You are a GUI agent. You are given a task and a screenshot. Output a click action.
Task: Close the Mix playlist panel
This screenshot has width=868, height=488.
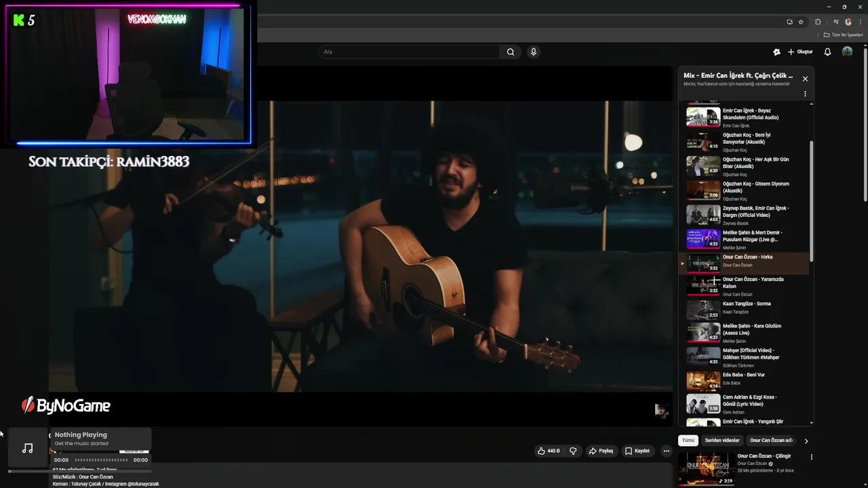coord(805,79)
